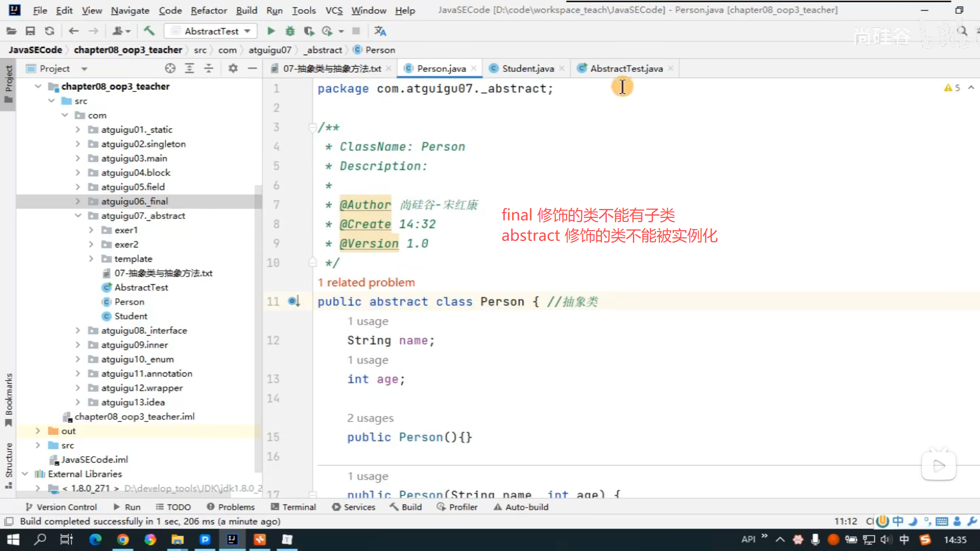Click the translate icon in toolbar
This screenshot has width=980, height=551.
point(380,31)
